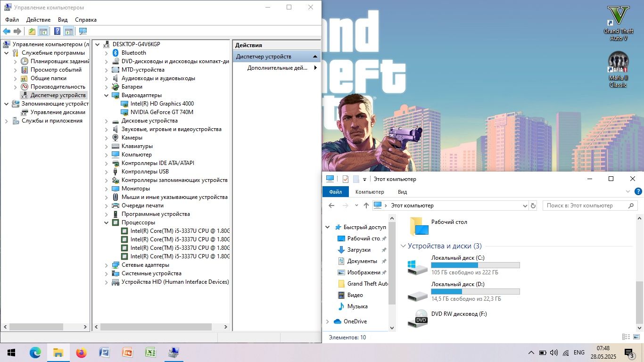Select Документы in Quick access
Image resolution: width=644 pixels, height=362 pixels.
[x=362, y=261]
